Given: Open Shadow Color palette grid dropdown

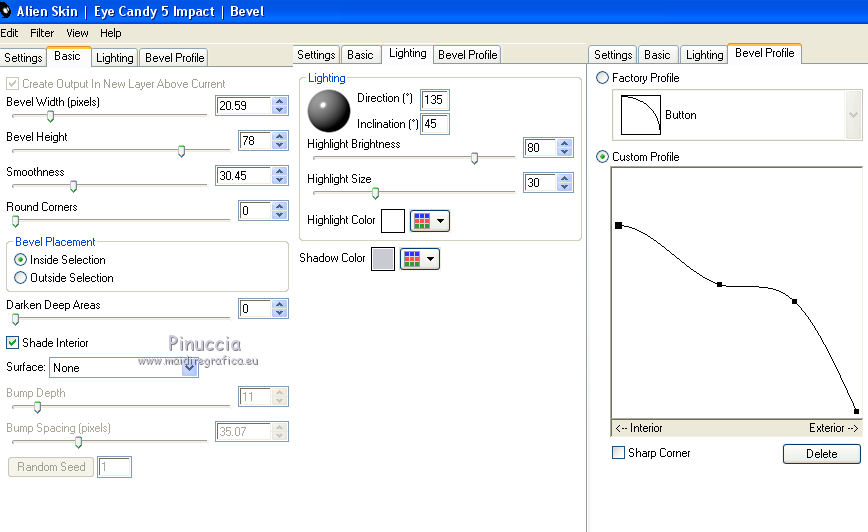Looking at the screenshot, I should tap(420, 259).
